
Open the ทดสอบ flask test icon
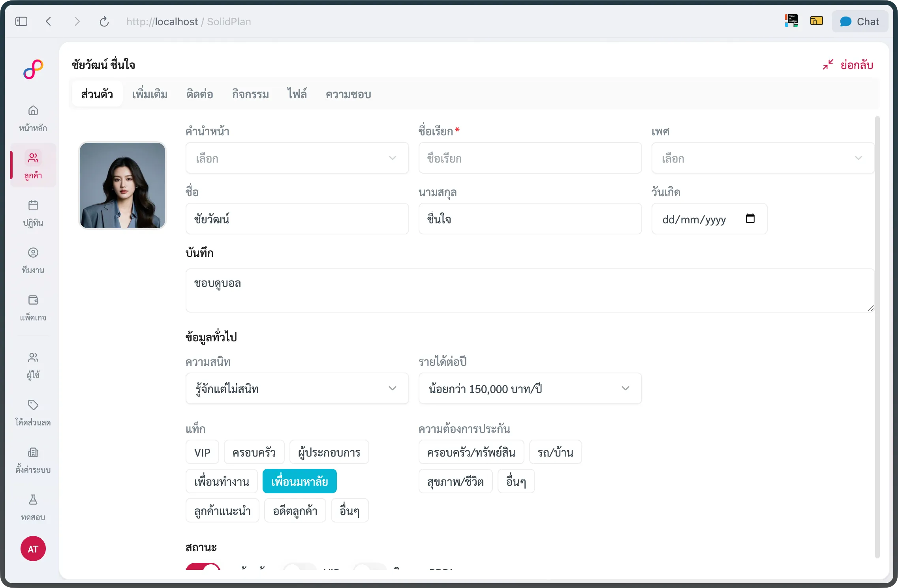pos(33,500)
